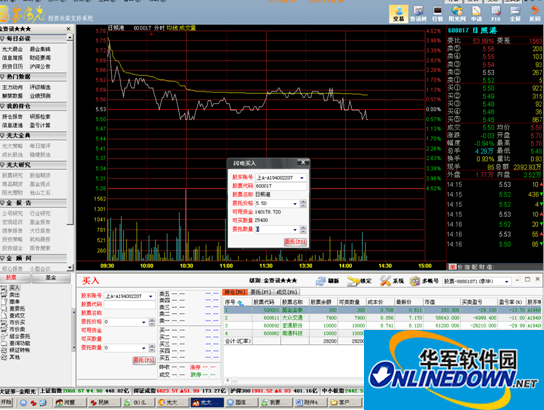Adjust 委托价格 stepper in bottom buy form
The image size is (544, 410).
[152, 322]
